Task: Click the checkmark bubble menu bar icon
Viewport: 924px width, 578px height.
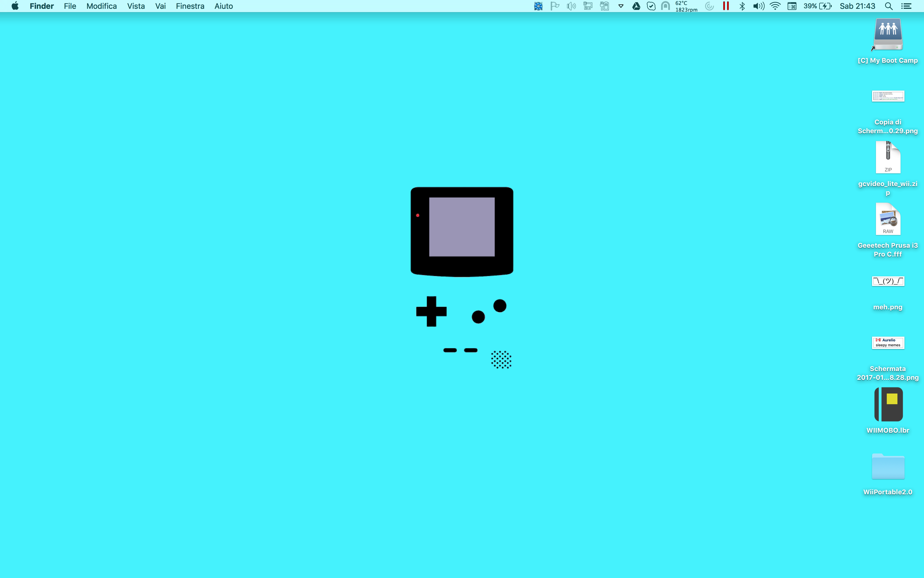Action: point(651,6)
